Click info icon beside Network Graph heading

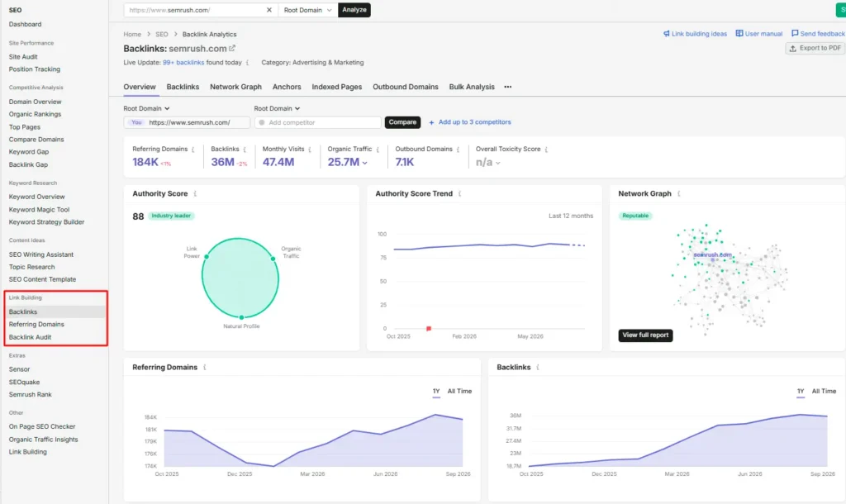pos(679,193)
